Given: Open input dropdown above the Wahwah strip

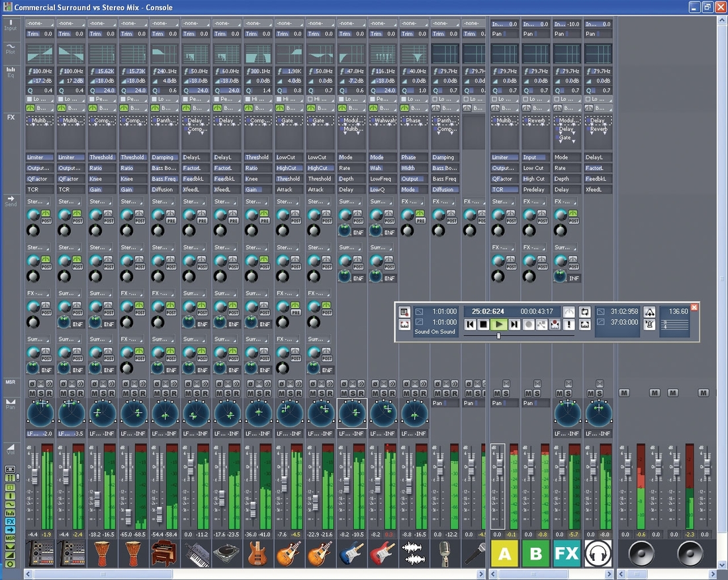Looking at the screenshot, I should (383, 23).
